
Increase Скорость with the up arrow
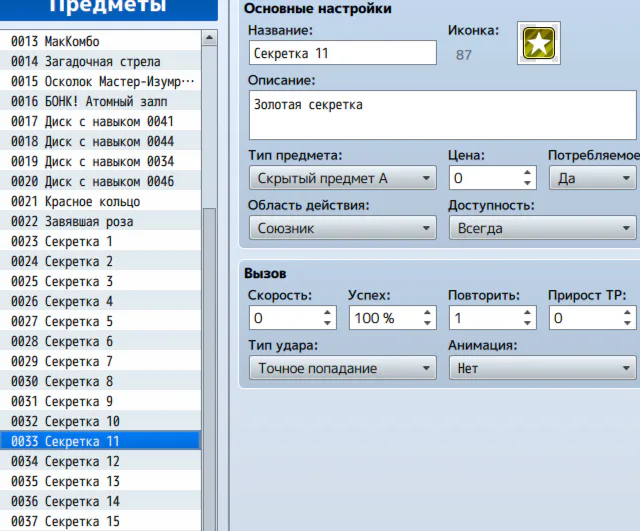pyautogui.click(x=327, y=313)
